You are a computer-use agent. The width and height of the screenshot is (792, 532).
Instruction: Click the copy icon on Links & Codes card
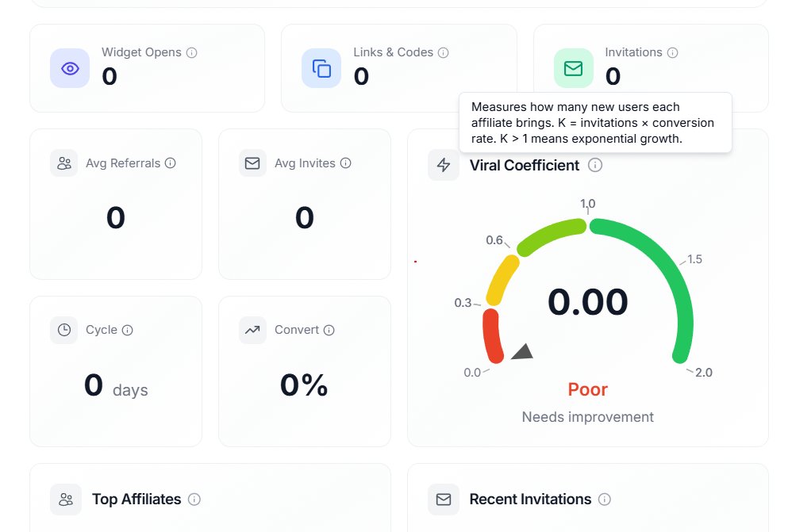click(x=321, y=68)
